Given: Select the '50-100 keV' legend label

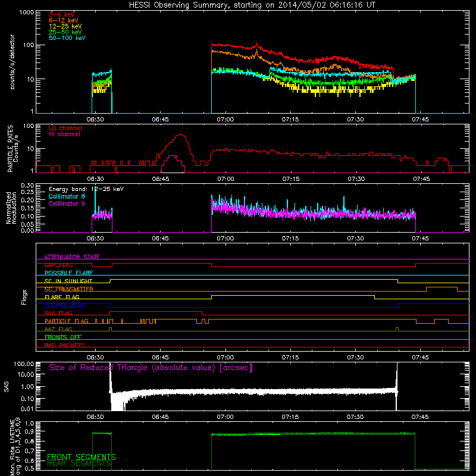Looking at the screenshot, I should click(x=67, y=38).
